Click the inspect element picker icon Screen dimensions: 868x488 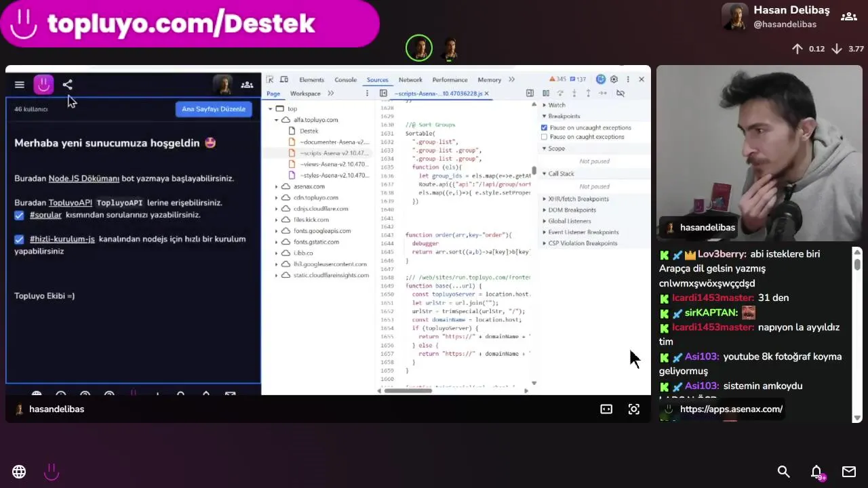click(x=270, y=79)
